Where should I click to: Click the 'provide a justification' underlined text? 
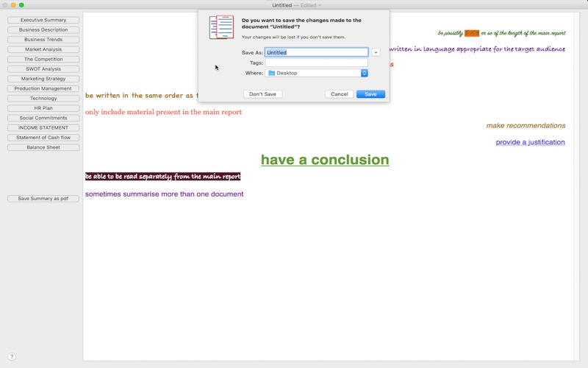[x=530, y=142]
